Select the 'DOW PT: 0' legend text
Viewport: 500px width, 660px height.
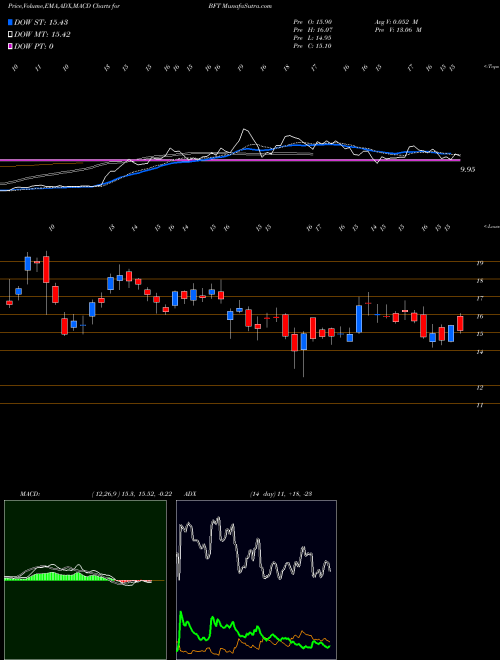tap(34, 46)
